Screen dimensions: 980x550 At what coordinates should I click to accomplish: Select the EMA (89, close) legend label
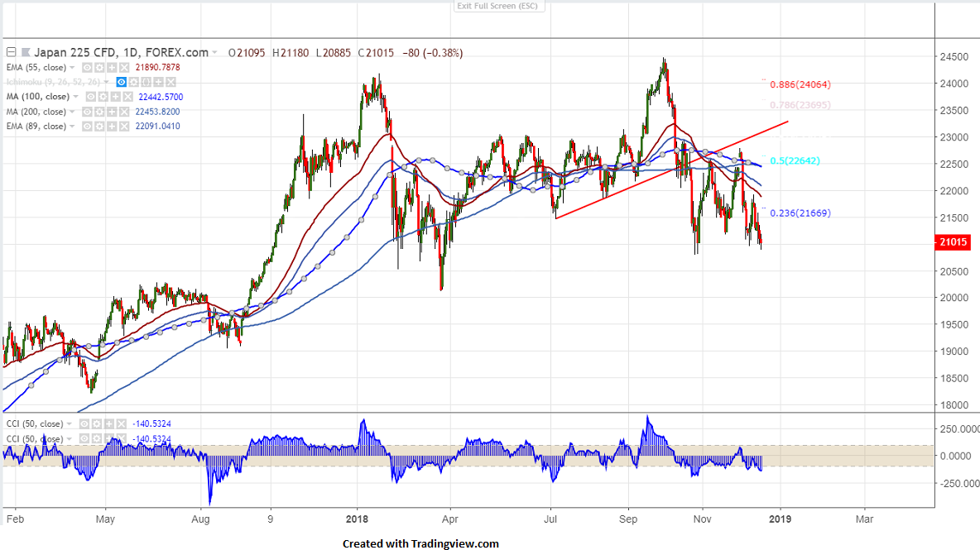click(36, 126)
